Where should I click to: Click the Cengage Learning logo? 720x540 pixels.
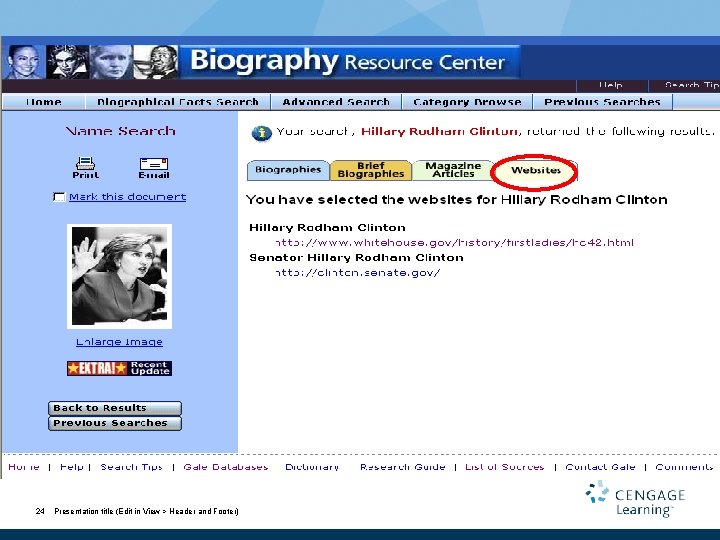(635, 499)
